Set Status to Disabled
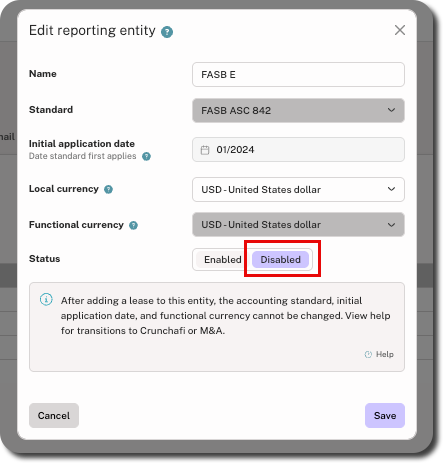This screenshot has height=463, width=443. coord(280,259)
